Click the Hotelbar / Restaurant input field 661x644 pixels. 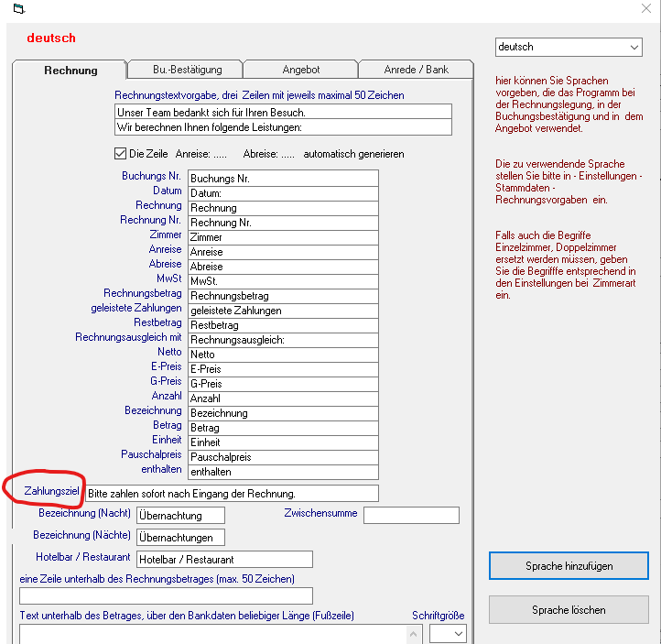tap(223, 559)
